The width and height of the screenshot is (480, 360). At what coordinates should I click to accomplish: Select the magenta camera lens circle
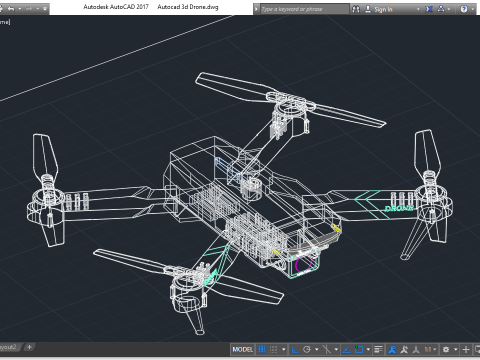[304, 263]
